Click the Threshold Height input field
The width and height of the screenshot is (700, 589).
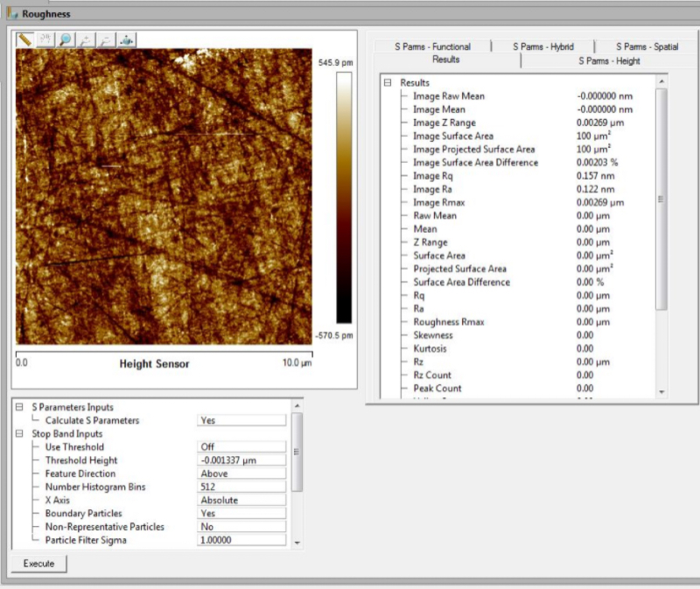point(241,460)
